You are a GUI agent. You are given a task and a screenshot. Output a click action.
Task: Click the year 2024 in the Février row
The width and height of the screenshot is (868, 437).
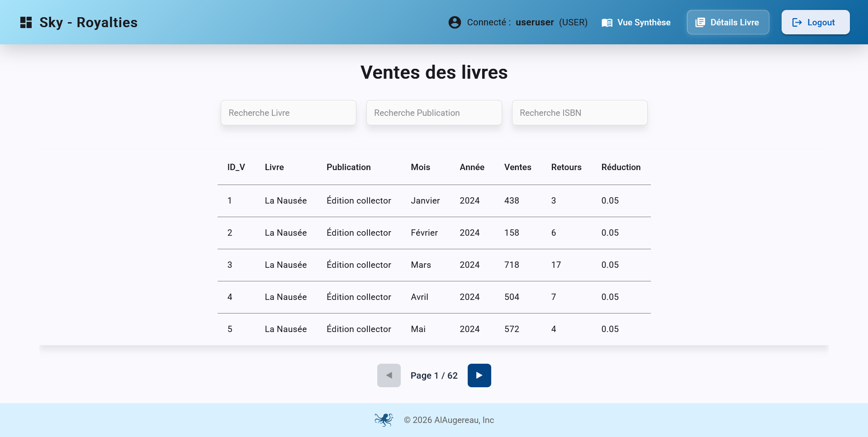click(x=470, y=233)
